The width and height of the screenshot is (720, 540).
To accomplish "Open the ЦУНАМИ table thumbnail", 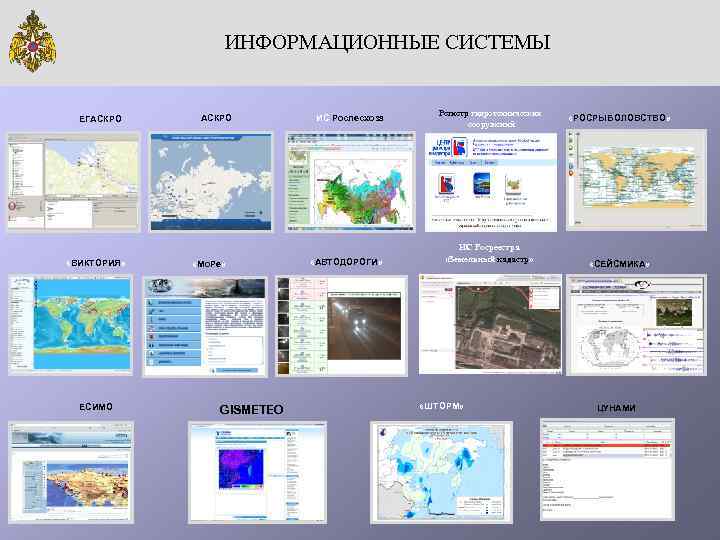I will (x=608, y=469).
